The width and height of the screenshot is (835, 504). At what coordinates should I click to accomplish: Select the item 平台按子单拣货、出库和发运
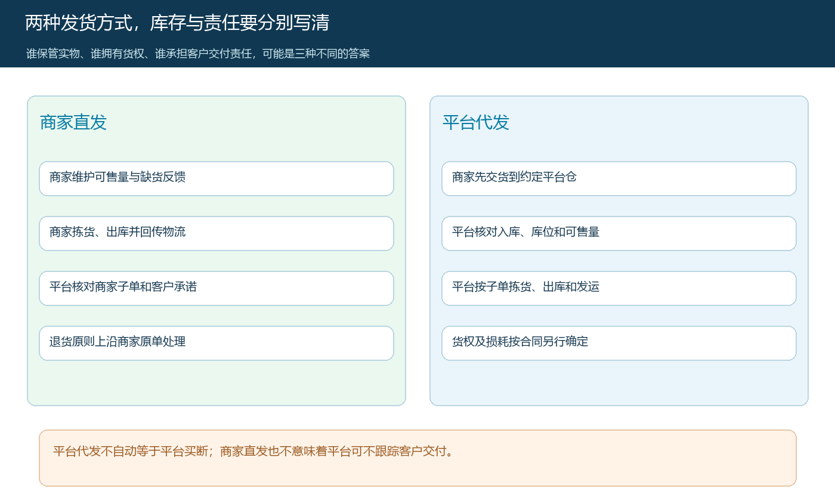[619, 288]
